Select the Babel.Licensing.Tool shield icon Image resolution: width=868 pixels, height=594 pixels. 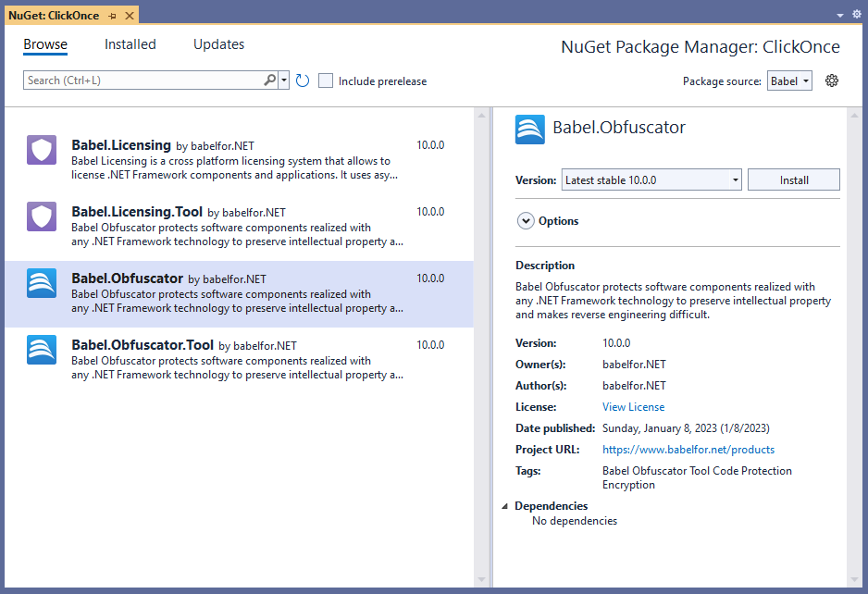(x=42, y=217)
